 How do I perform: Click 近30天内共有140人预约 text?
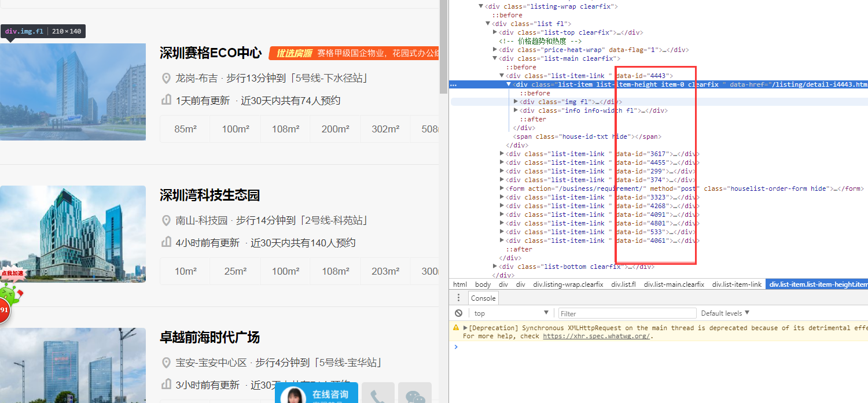click(303, 243)
